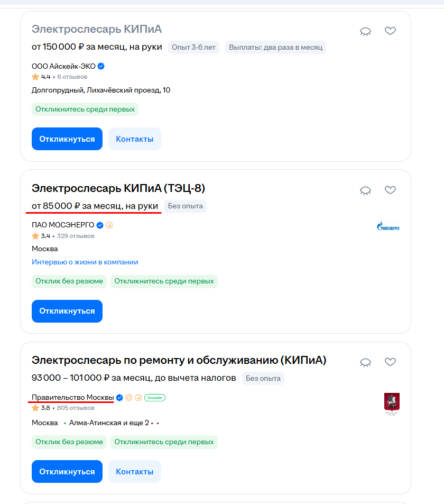Click the Мосэнерго company logo

[388, 226]
